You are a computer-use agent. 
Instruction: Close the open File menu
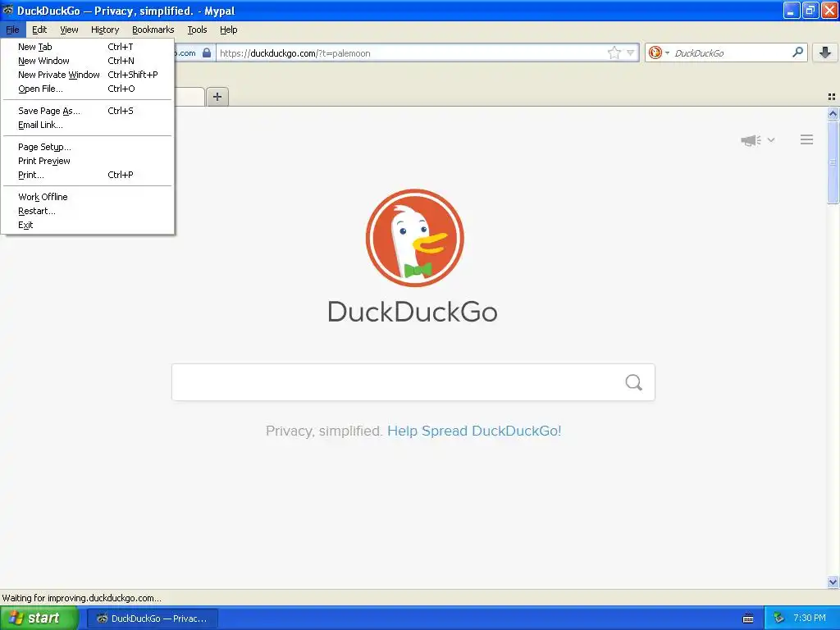13,30
